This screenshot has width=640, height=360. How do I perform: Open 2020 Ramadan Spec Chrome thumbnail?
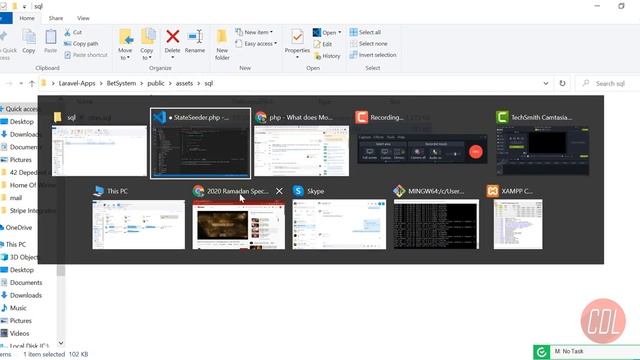[x=239, y=224]
